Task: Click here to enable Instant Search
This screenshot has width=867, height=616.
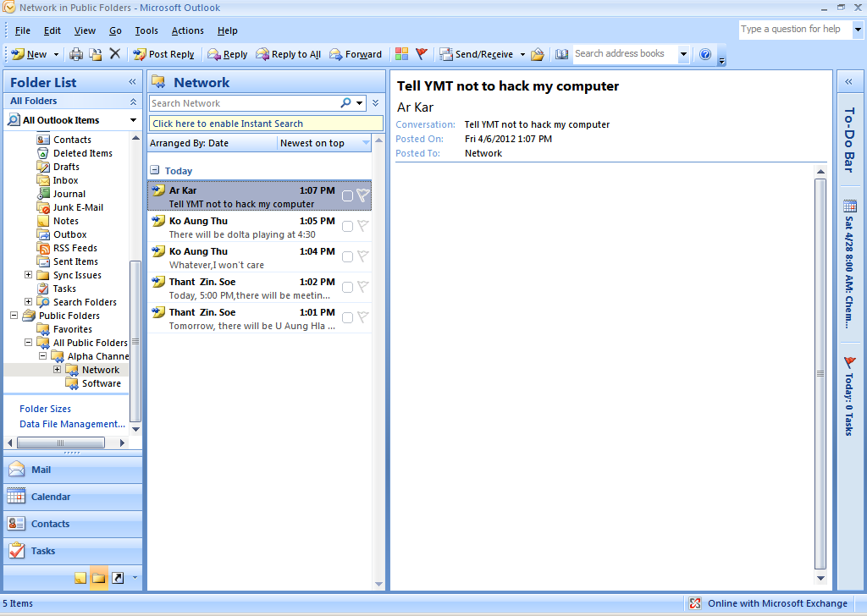Action: [266, 124]
